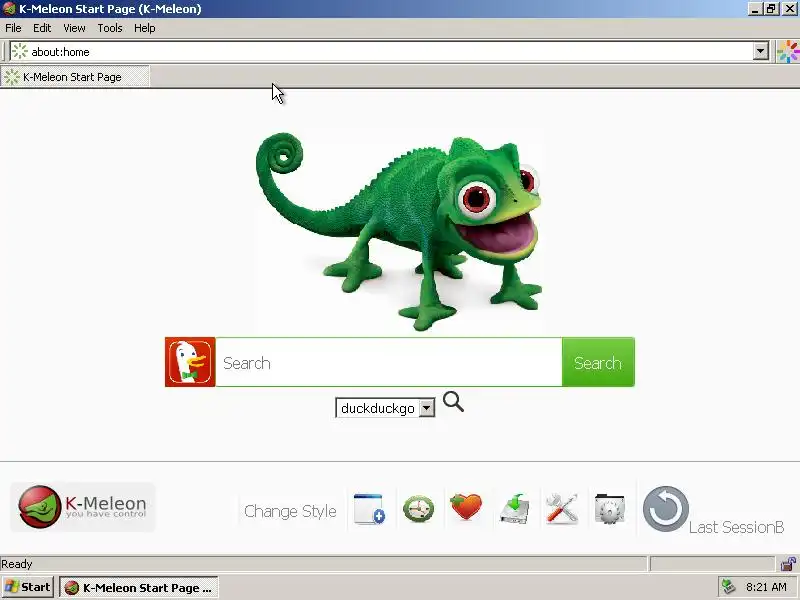Click the 8:21 AM system clock
800x600 pixels.
pos(766,587)
